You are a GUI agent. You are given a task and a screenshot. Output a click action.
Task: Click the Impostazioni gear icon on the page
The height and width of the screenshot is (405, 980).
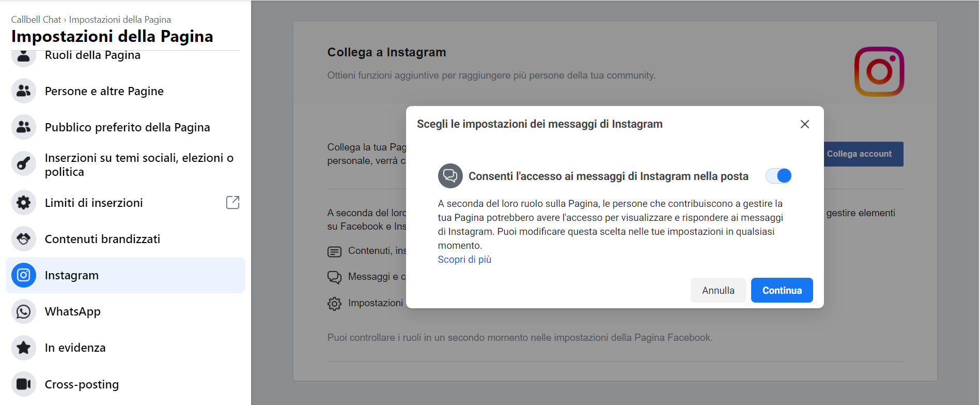click(335, 304)
